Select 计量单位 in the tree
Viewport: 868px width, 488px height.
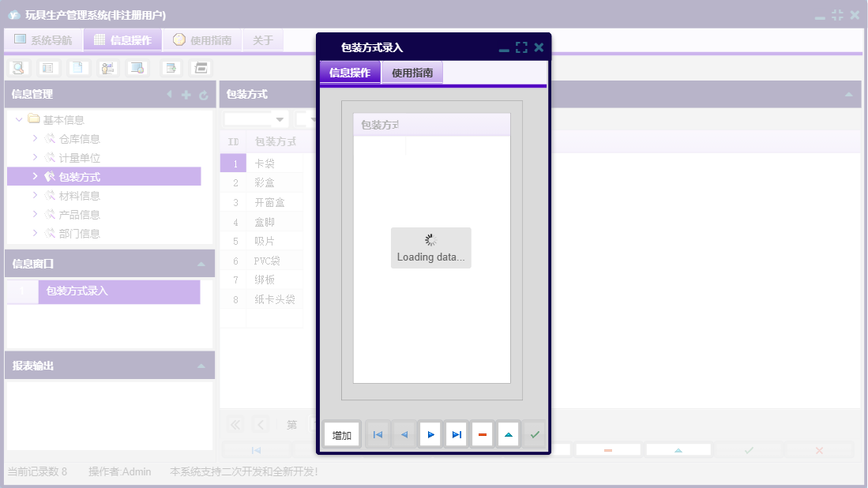coord(79,158)
